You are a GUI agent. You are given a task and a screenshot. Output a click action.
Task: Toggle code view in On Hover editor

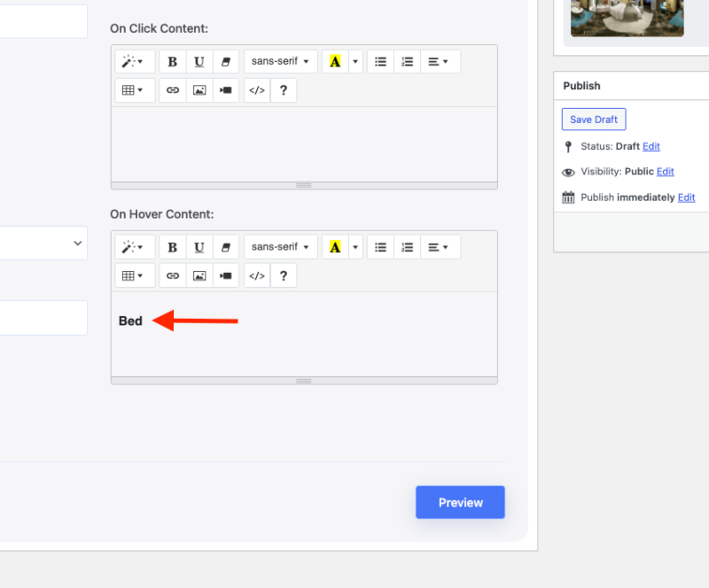[x=257, y=275]
